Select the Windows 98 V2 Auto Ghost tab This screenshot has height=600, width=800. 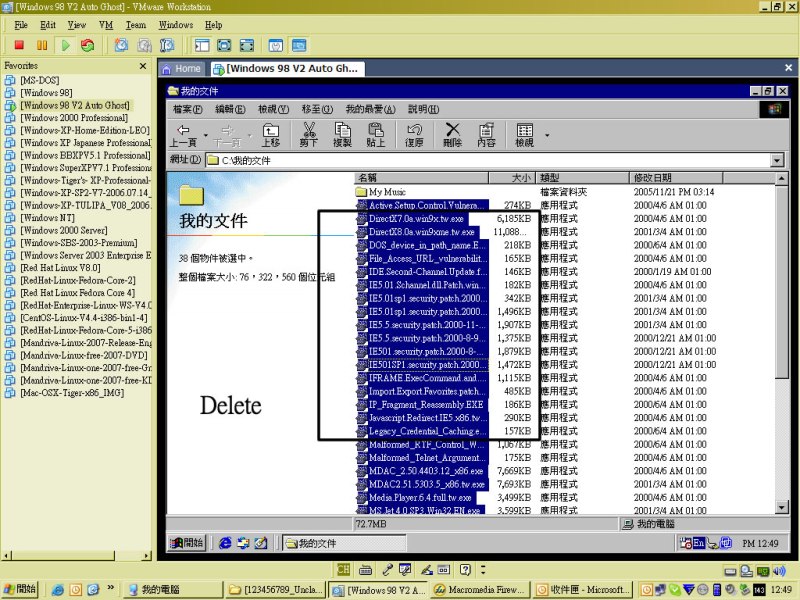286,68
